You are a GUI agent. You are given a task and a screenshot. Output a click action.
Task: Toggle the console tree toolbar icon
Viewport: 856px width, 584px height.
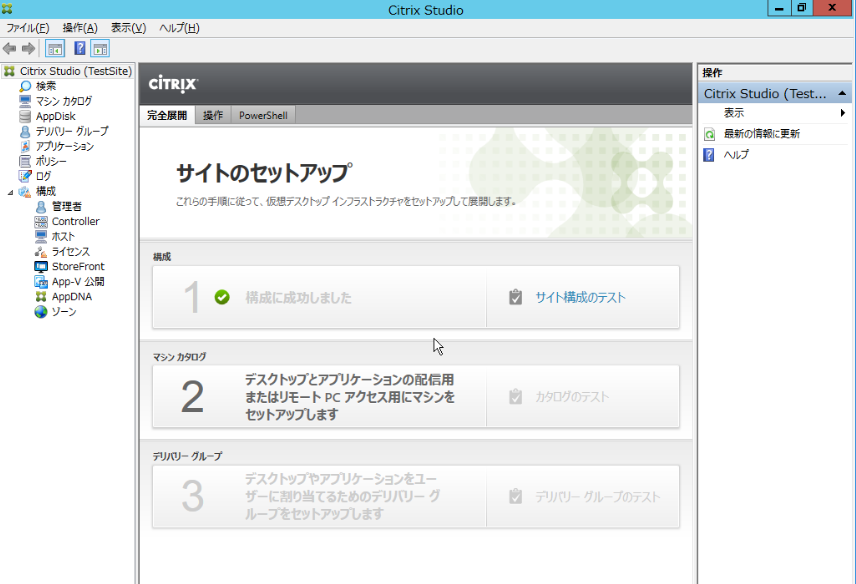point(55,49)
